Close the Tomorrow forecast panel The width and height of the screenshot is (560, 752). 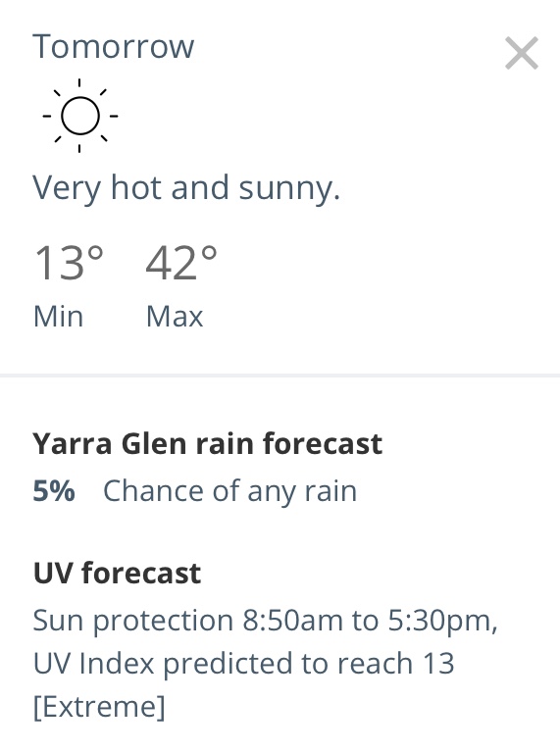tap(522, 53)
